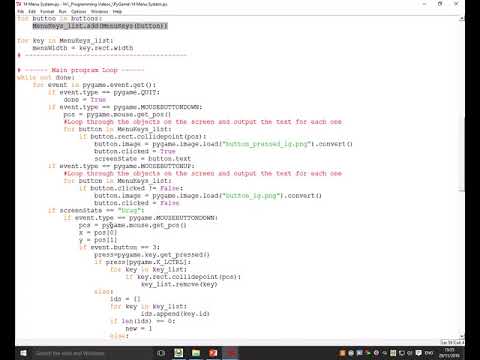Viewport: 480px width, 360px height.
Task: Click the taskbar clock and date
Action: (450, 353)
